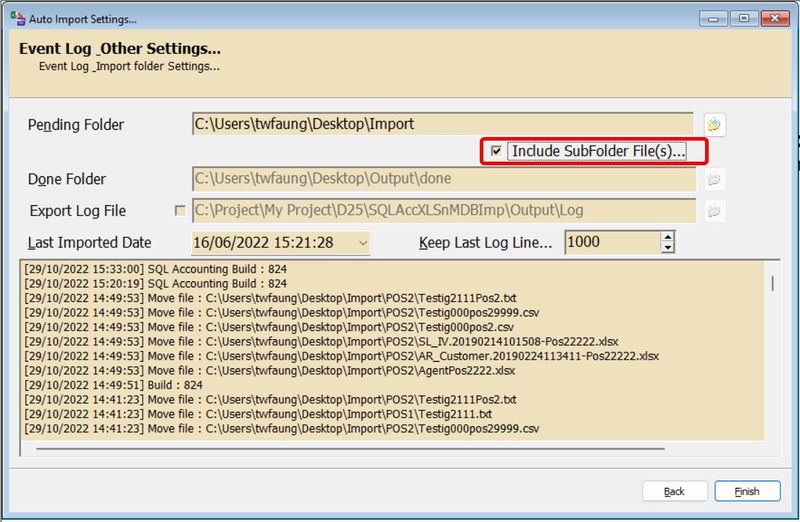Focus the Keep Last Log Line number field
This screenshot has height=522, width=800.
pyautogui.click(x=611, y=243)
